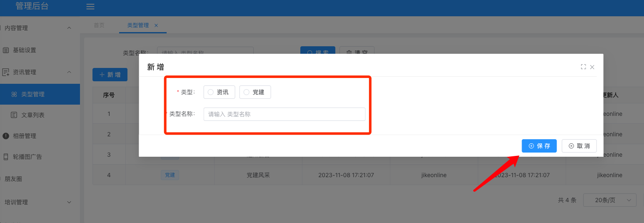The height and width of the screenshot is (223, 644).
Task: Click the 取消 button
Action: coord(579,146)
